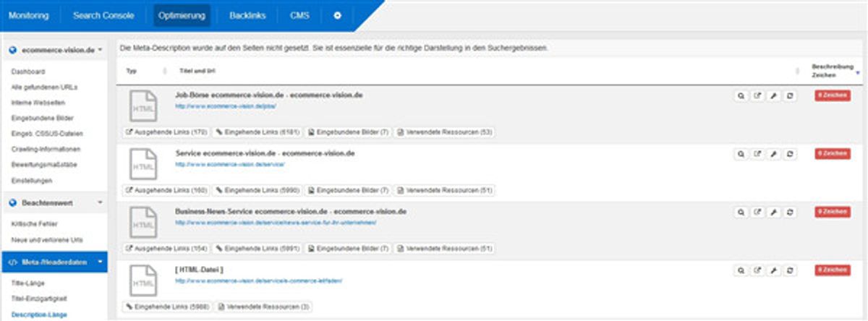868x321 pixels.
Task: Open the Monitoring tab
Action: point(28,15)
